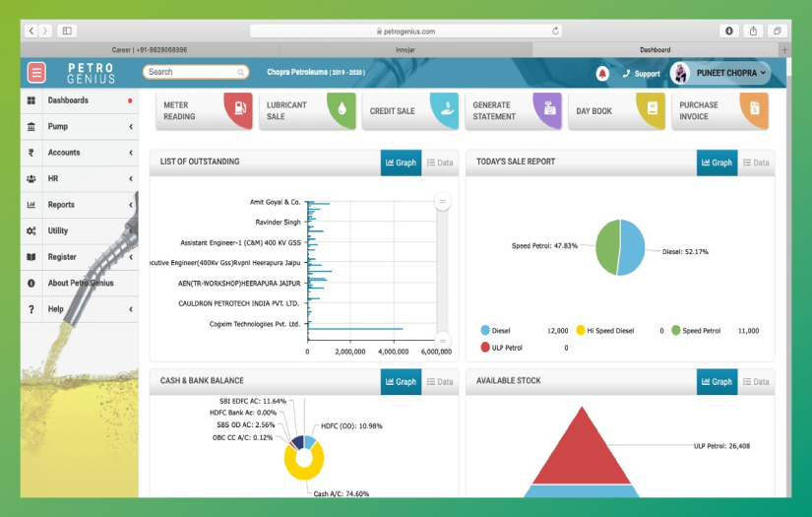Show Cash & Bank Balance as Data
The image size is (812, 517).
(440, 382)
